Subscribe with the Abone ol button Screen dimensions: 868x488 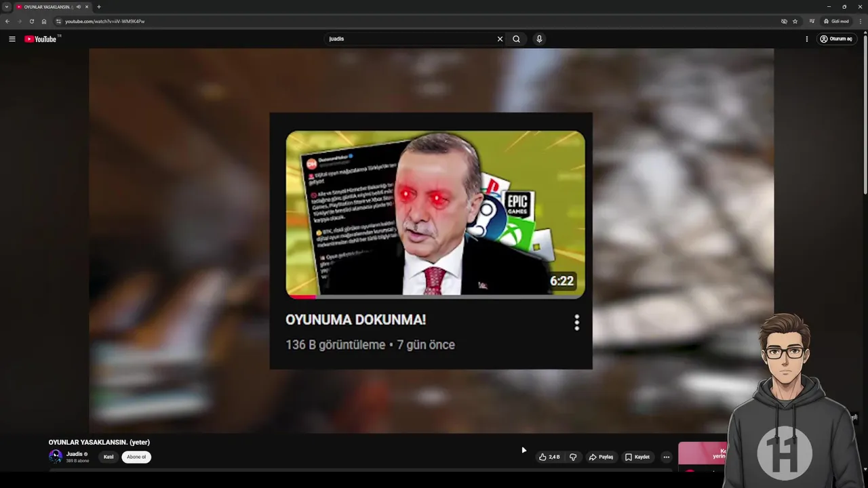(x=136, y=457)
